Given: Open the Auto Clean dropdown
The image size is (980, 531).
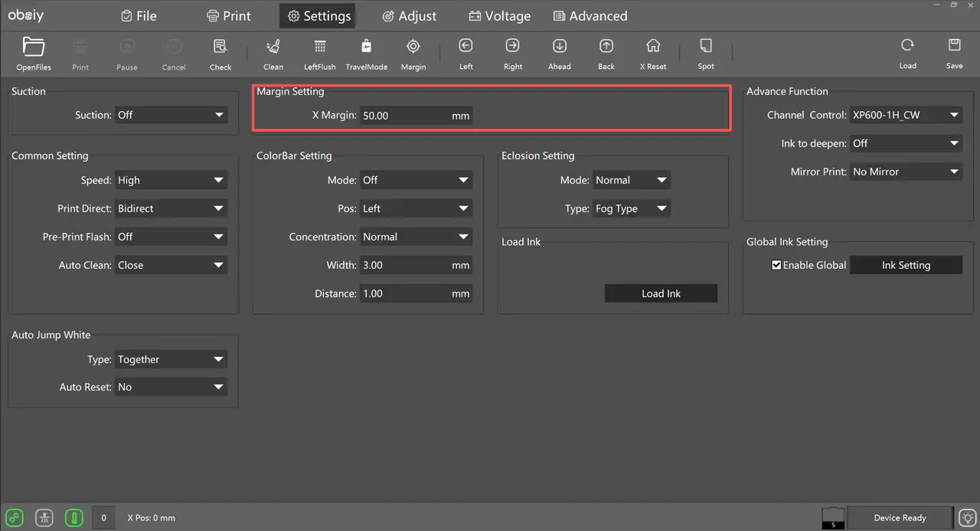Looking at the screenshot, I should tap(171, 265).
